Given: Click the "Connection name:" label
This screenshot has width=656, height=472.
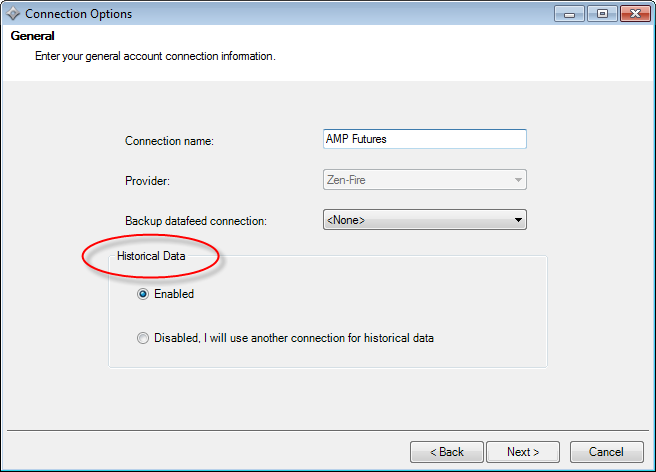Looking at the screenshot, I should click(x=170, y=141).
